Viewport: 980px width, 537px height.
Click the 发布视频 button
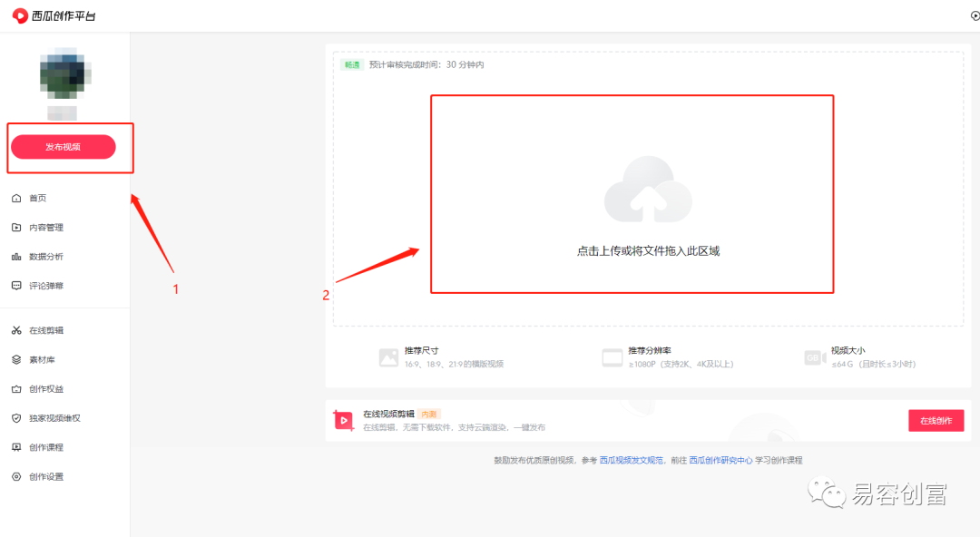(65, 146)
